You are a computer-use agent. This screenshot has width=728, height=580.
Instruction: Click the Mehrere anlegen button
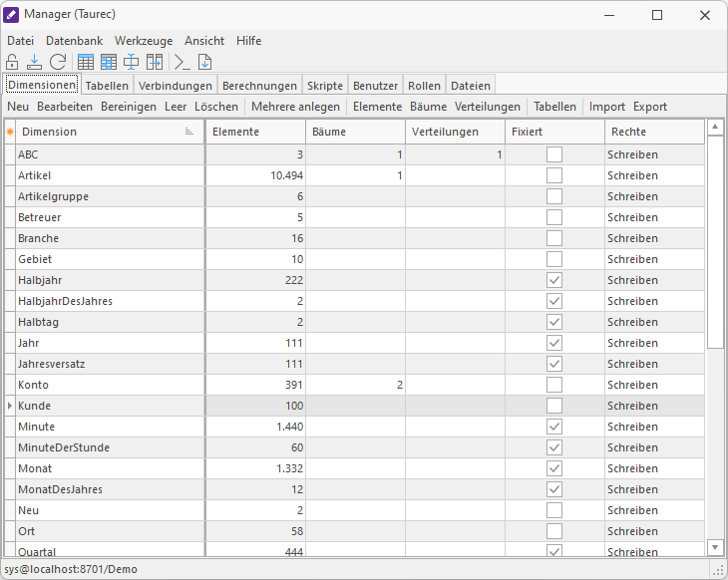pyautogui.click(x=295, y=107)
